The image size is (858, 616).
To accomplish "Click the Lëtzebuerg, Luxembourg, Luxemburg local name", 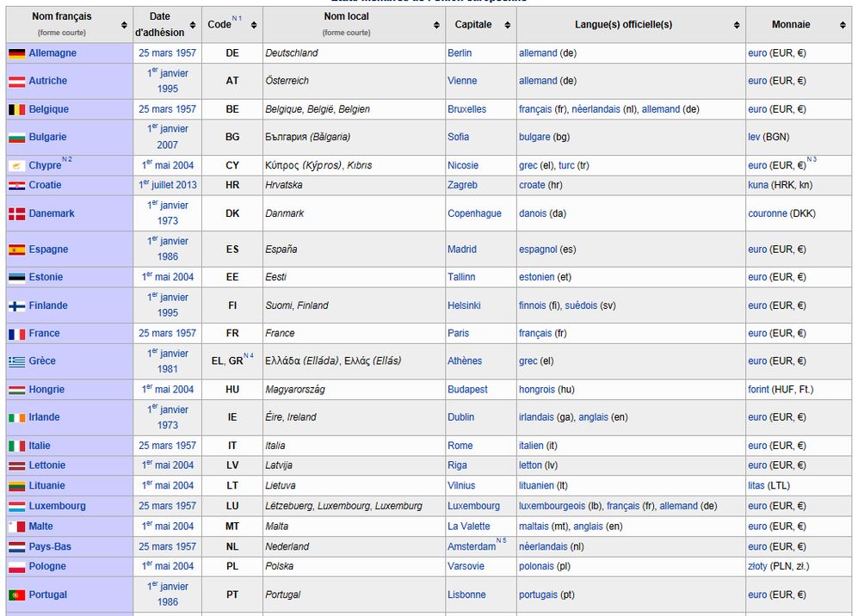I will pos(344,506).
